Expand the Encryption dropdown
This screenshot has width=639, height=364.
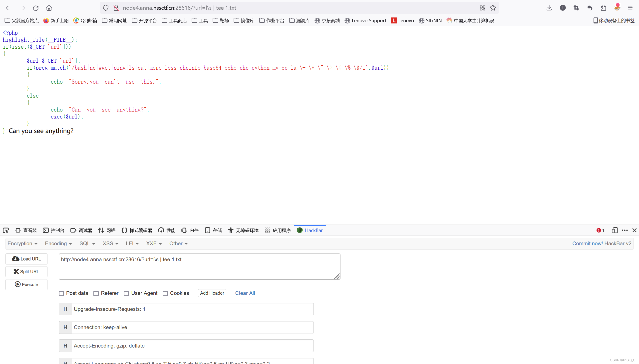point(22,243)
